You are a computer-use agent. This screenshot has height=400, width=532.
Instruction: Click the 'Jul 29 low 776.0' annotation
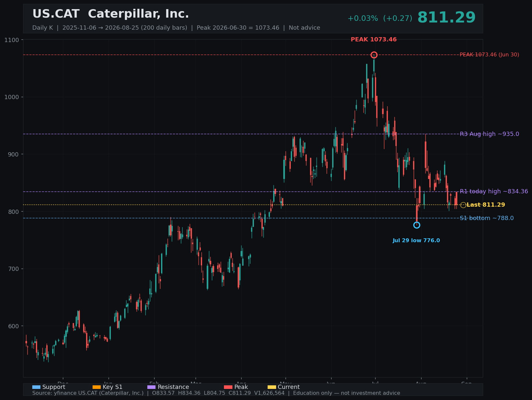coord(416,241)
